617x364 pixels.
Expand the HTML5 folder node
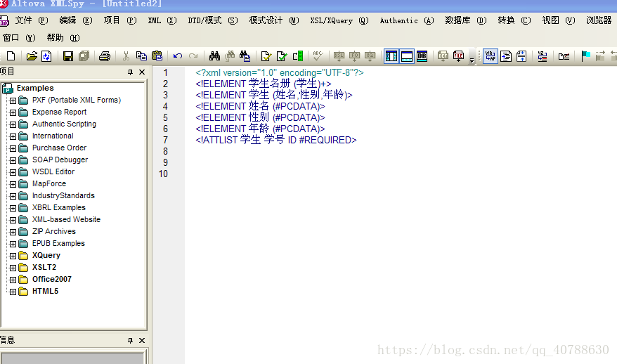click(x=13, y=292)
